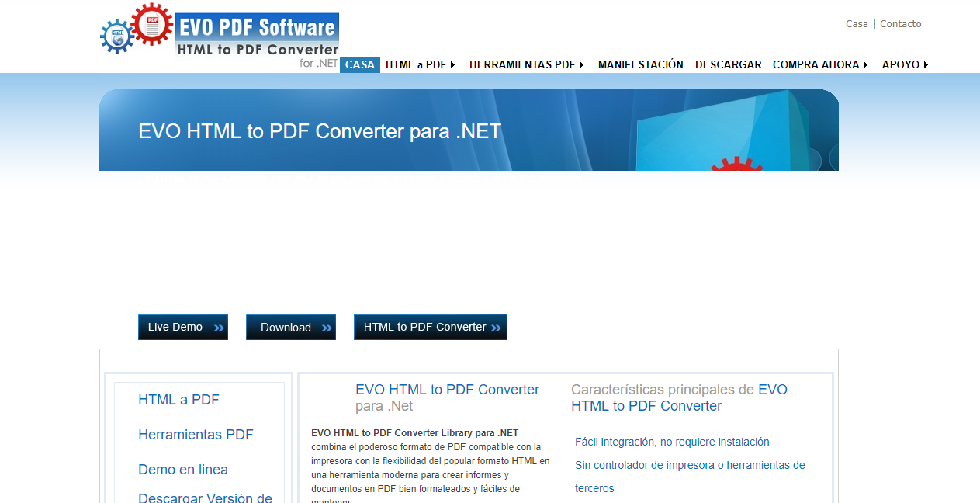Viewport: 980px width, 503px height.
Task: Open the Contacto link at top right
Action: tap(901, 24)
